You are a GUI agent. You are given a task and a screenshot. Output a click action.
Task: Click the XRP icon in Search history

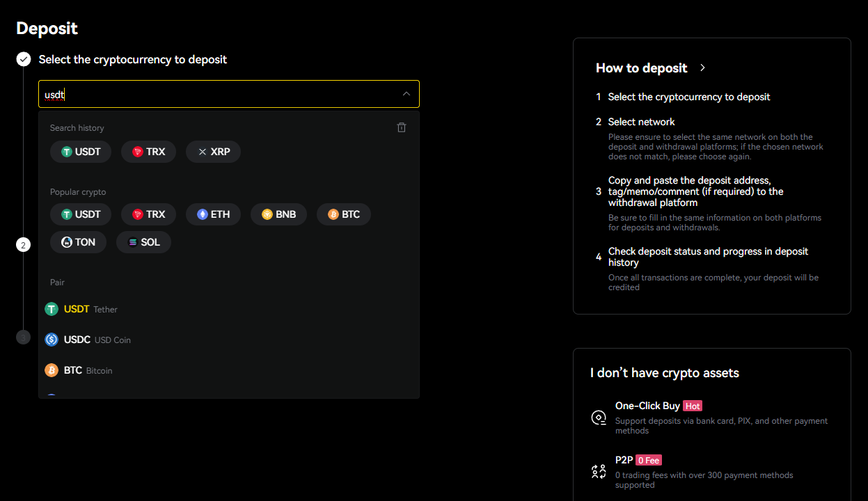203,152
